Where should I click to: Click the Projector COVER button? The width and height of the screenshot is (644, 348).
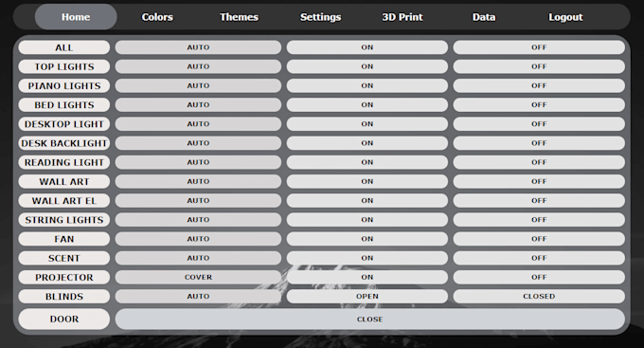[198, 277]
